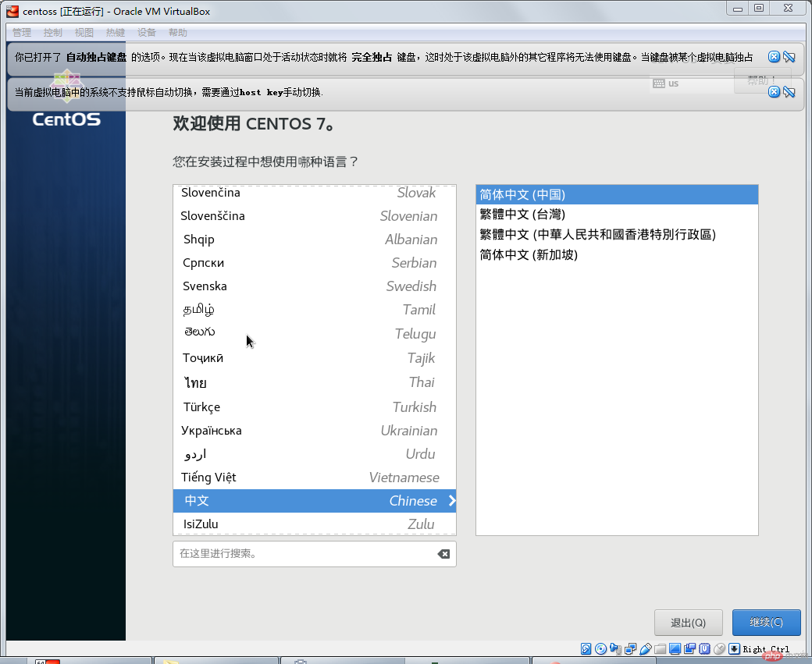The image size is (812, 664).
Task: Select 简体中文 (中国) locale
Action: click(x=617, y=194)
